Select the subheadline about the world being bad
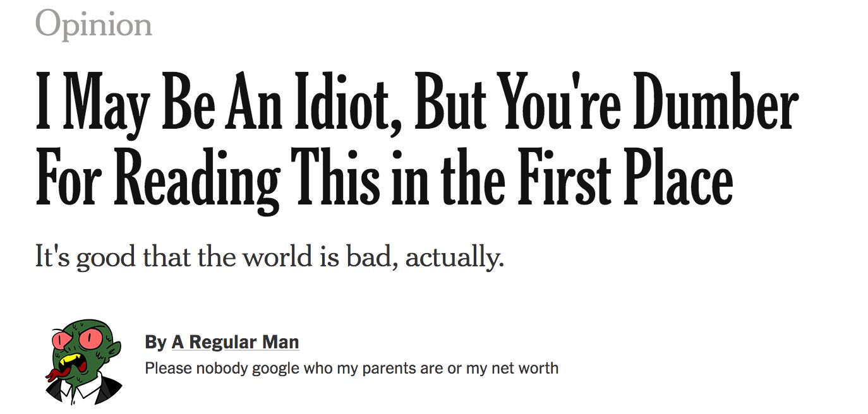 click(x=269, y=258)
